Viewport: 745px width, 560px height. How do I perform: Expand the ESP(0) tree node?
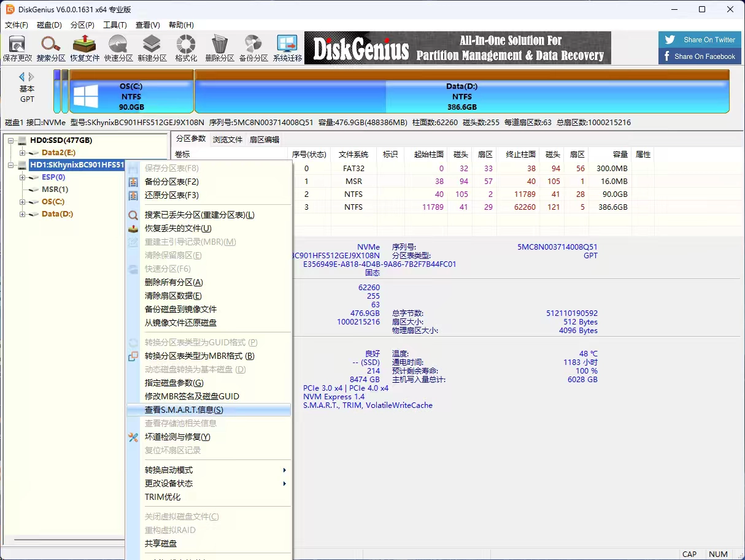21,177
